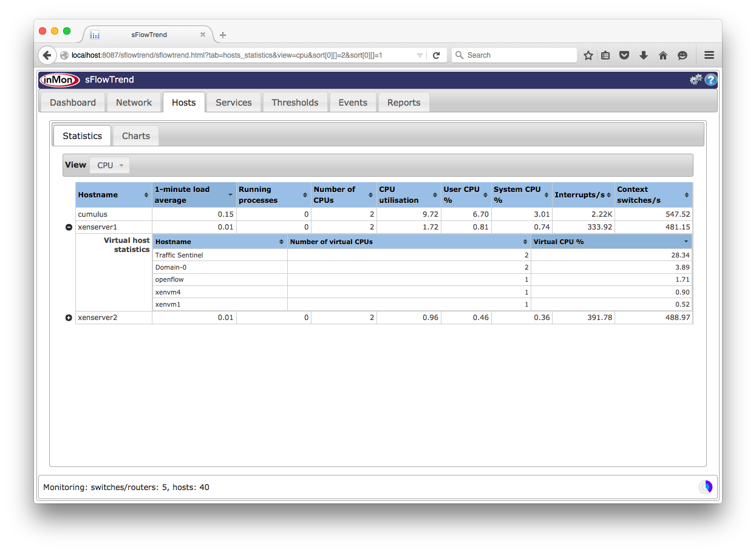Screen dimensions: 756x552
Task: Click the status spinner icon in footer
Action: [706, 487]
